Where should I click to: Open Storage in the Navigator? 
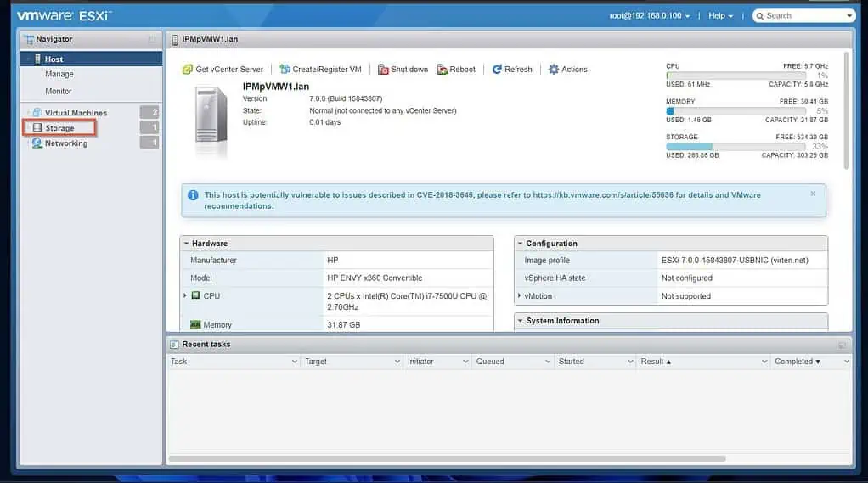point(59,128)
